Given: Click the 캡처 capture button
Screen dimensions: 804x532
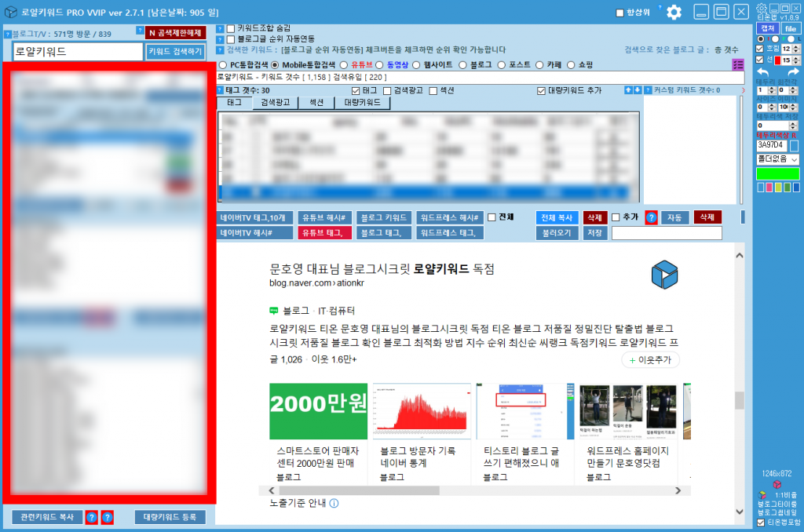Looking at the screenshot, I should pos(768,29).
